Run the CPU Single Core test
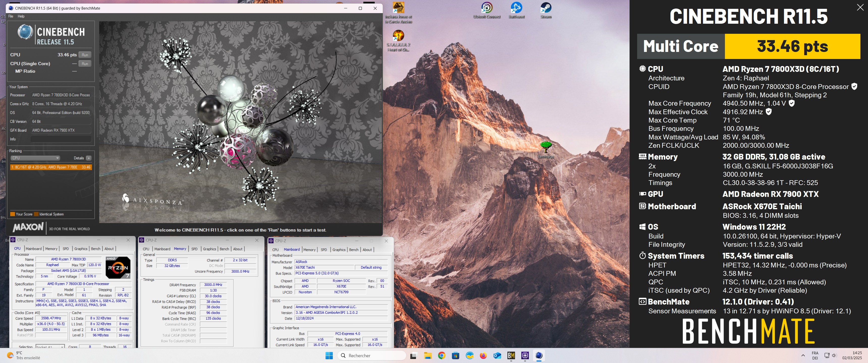 point(85,64)
